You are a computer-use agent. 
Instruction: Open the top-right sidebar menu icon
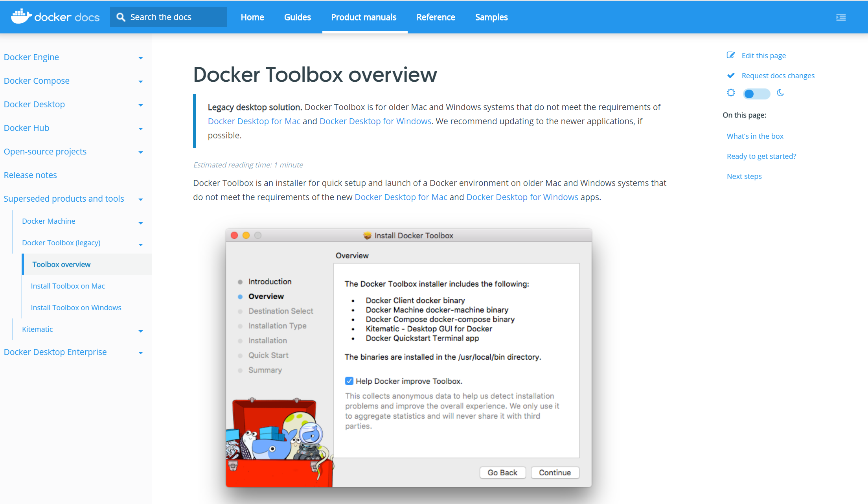click(841, 17)
